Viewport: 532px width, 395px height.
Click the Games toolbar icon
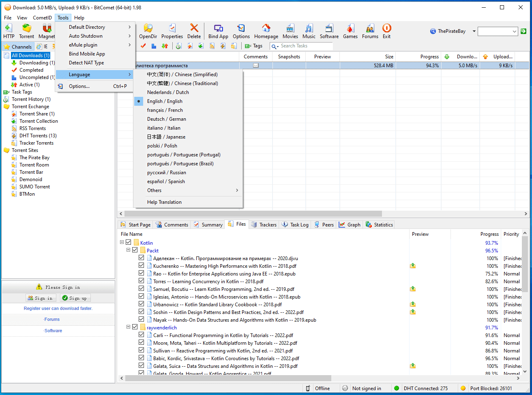pos(350,31)
